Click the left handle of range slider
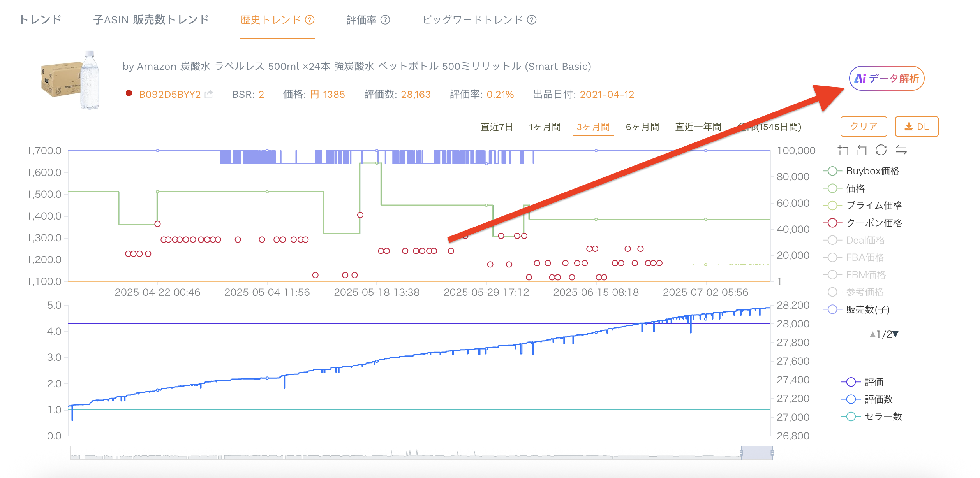 coord(741,453)
